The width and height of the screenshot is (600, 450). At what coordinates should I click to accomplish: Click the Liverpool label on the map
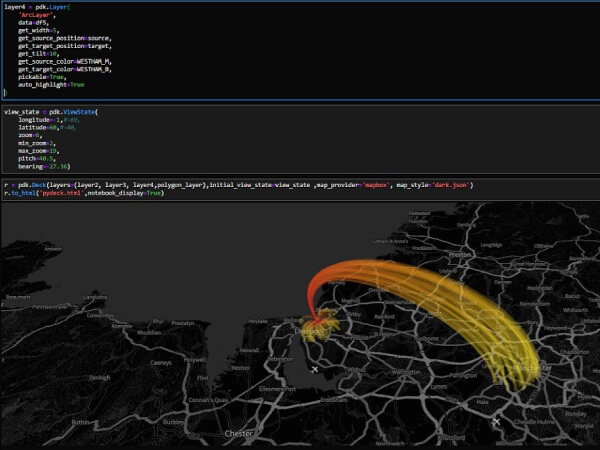pyautogui.click(x=311, y=331)
